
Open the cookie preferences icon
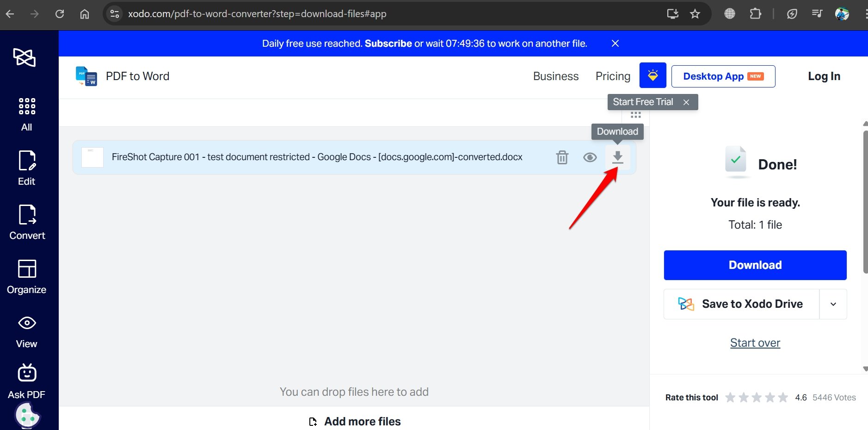[27, 415]
